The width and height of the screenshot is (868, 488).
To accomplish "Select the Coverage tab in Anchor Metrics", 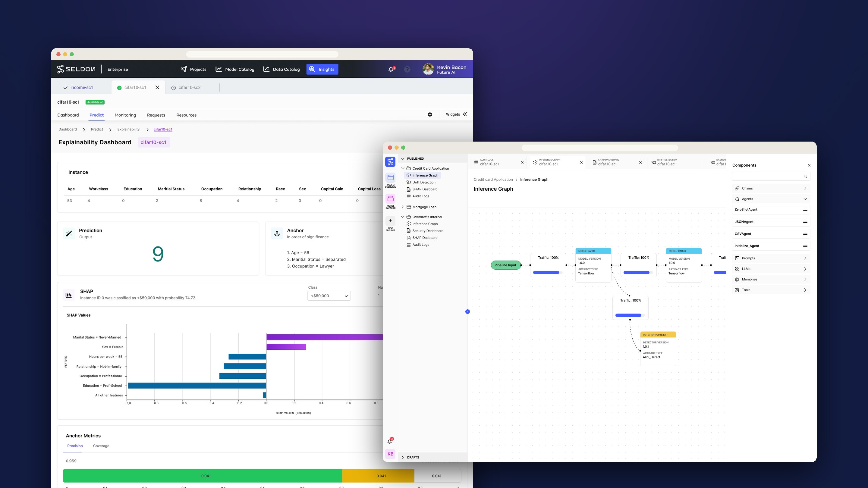I will pyautogui.click(x=101, y=446).
